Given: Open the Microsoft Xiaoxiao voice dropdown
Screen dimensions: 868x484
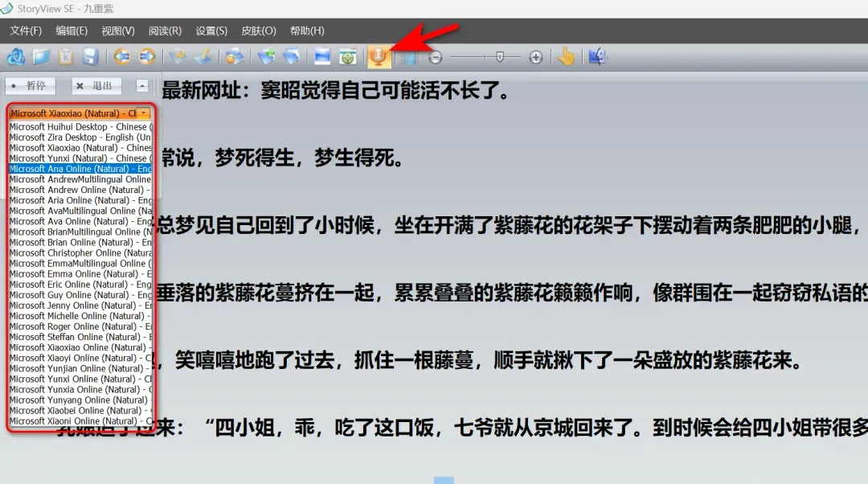Looking at the screenshot, I should (x=80, y=113).
